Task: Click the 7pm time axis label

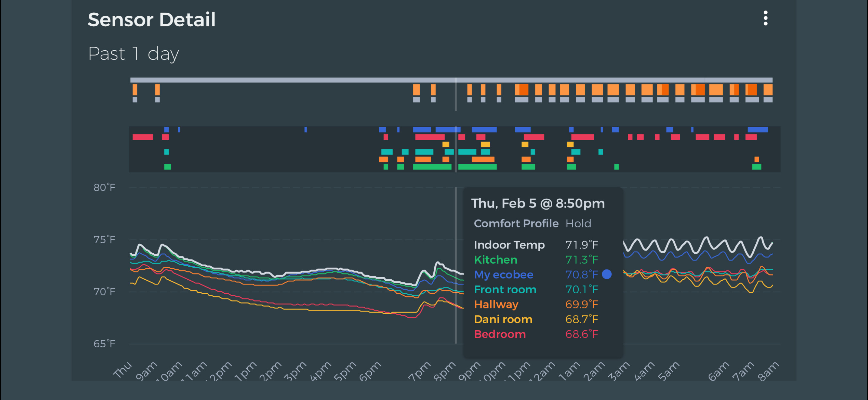Action: pyautogui.click(x=419, y=371)
